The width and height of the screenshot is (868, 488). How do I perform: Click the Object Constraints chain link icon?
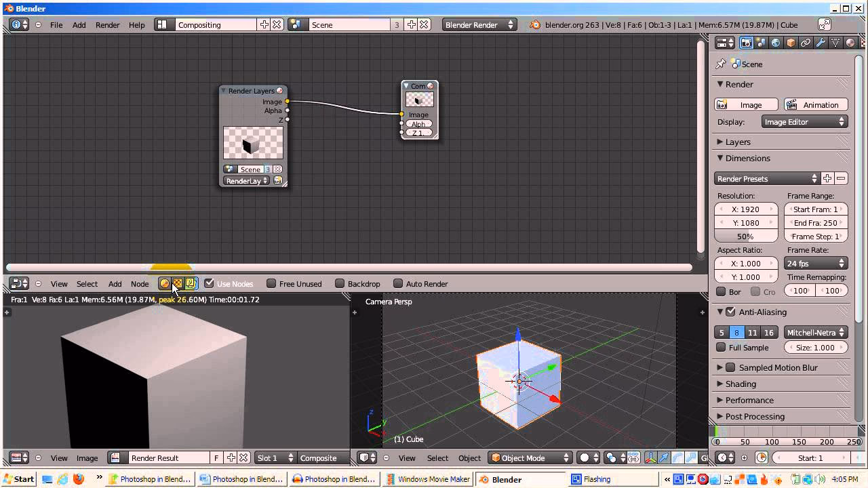coord(805,42)
